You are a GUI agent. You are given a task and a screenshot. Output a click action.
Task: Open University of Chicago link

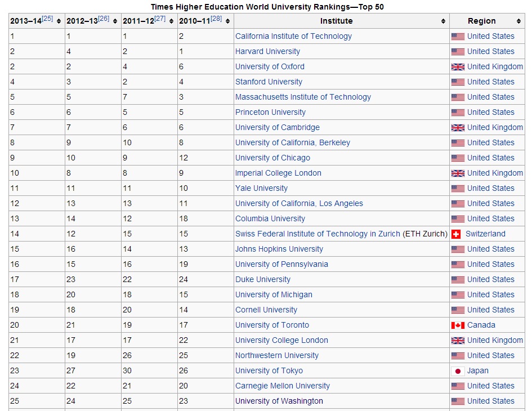pyautogui.click(x=273, y=158)
